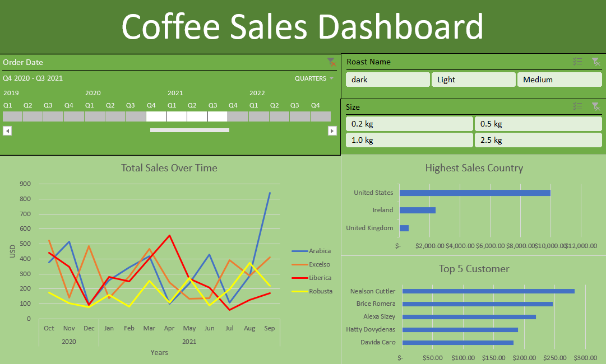Screen dimensions: 606x364
Task: Filter by 2.5 kg size
Action: pyautogui.click(x=538, y=140)
